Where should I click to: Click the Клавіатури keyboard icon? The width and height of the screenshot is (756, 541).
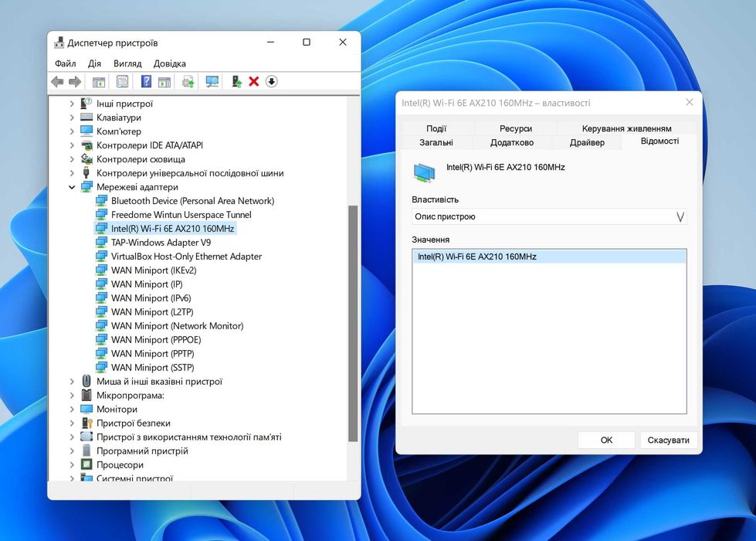pos(86,117)
